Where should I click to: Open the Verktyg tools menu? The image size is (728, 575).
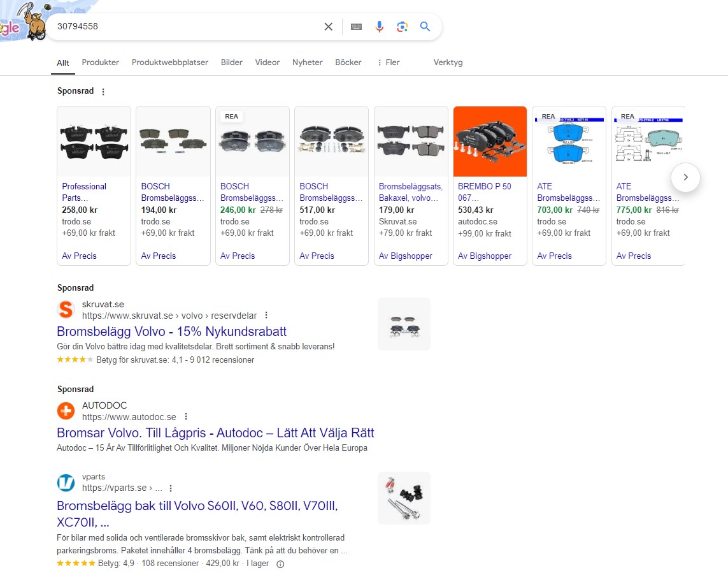click(448, 62)
